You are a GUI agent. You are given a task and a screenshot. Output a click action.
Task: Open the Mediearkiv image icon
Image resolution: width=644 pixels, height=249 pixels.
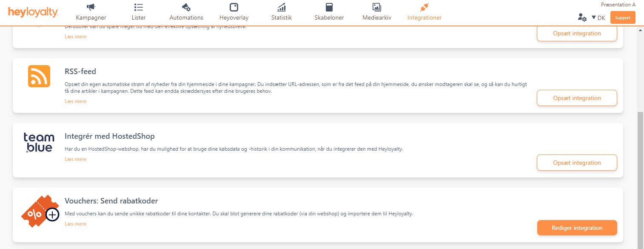point(376,6)
